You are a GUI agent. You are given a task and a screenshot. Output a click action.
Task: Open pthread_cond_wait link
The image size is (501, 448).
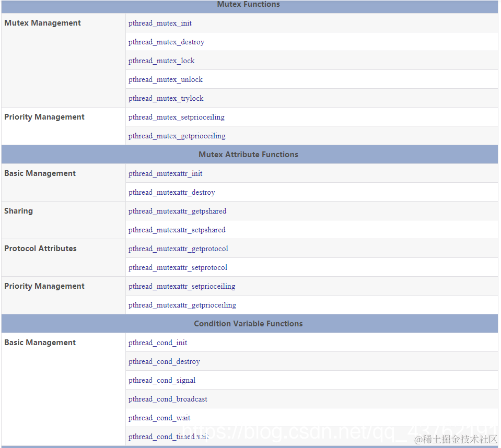pyautogui.click(x=159, y=418)
